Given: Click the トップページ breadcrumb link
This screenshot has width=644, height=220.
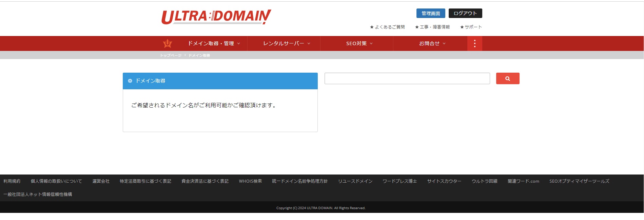Looking at the screenshot, I should 171,55.
